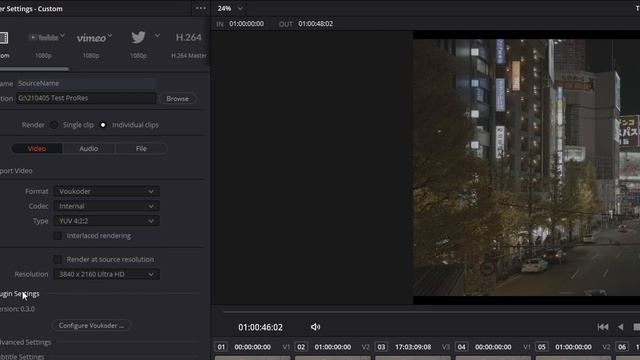
Task: Open the Format dropdown showing Voukoder
Action: click(x=106, y=191)
